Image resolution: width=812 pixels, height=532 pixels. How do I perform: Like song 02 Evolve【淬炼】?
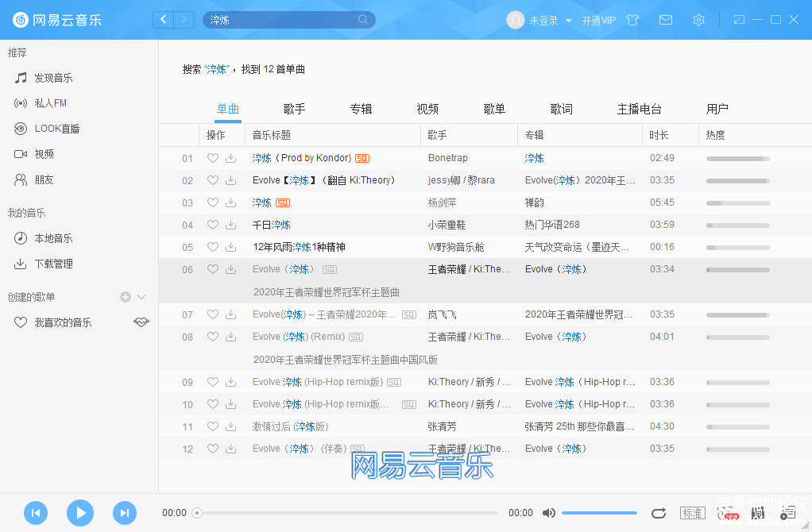pyautogui.click(x=213, y=180)
